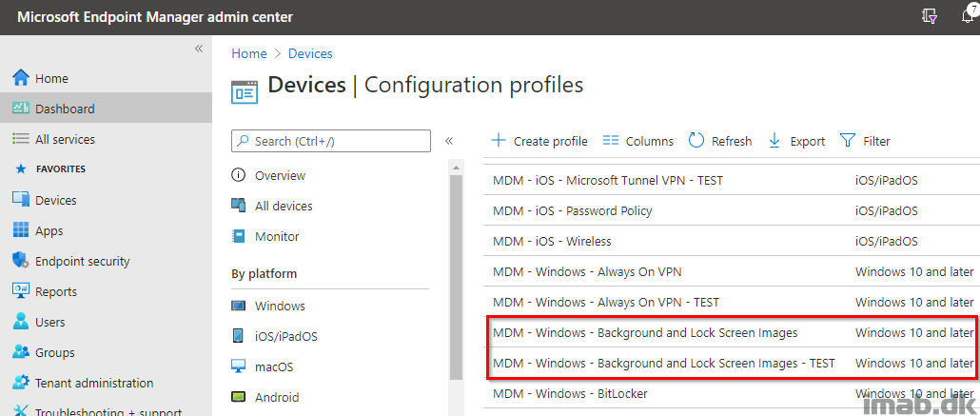Click iOS/iPadOS platform cell for Password Policy
Viewport: 980px width, 416px height.
[886, 210]
